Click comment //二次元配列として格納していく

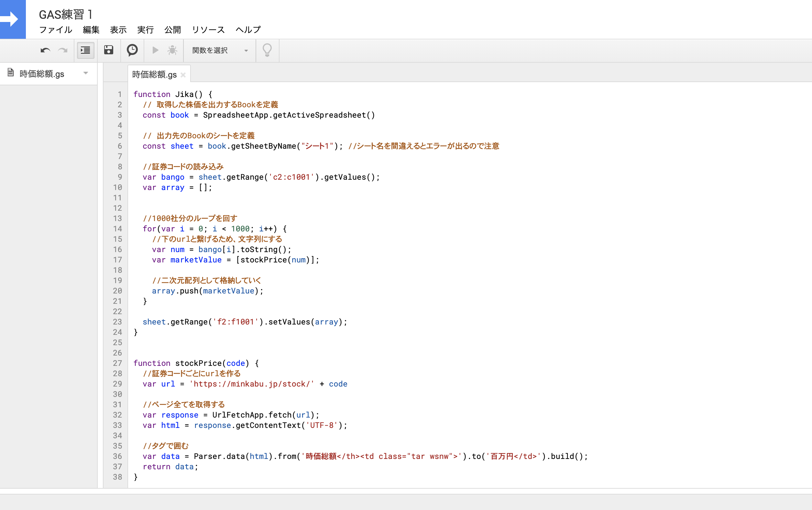206,281
